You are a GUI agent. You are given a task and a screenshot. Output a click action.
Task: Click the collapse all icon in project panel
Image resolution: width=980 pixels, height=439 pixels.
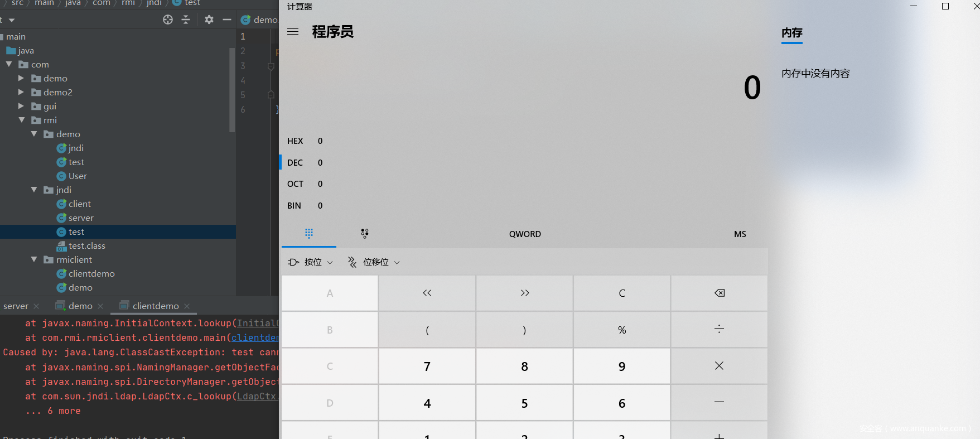[x=186, y=20]
